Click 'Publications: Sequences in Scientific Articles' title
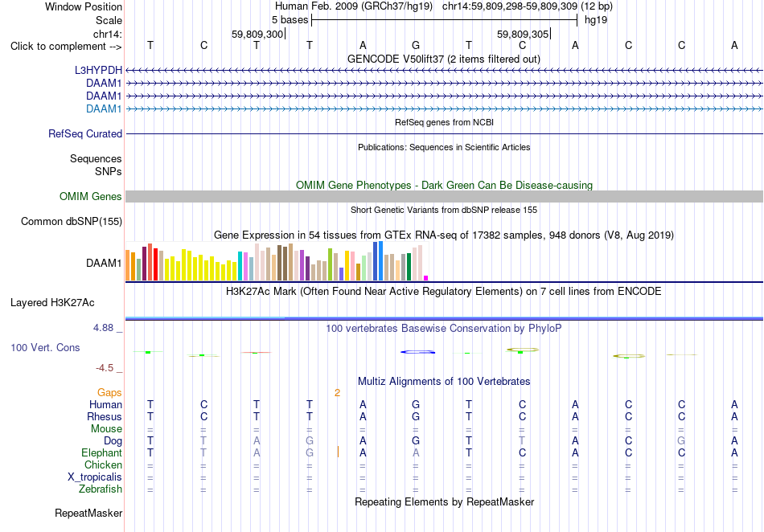The height and width of the screenshot is (532, 764). point(444,148)
